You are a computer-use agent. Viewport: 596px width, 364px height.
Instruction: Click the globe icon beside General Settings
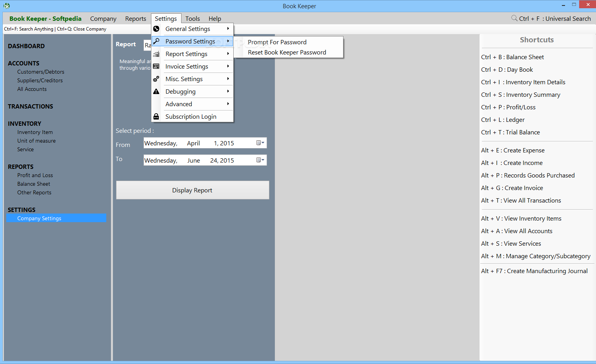156,29
